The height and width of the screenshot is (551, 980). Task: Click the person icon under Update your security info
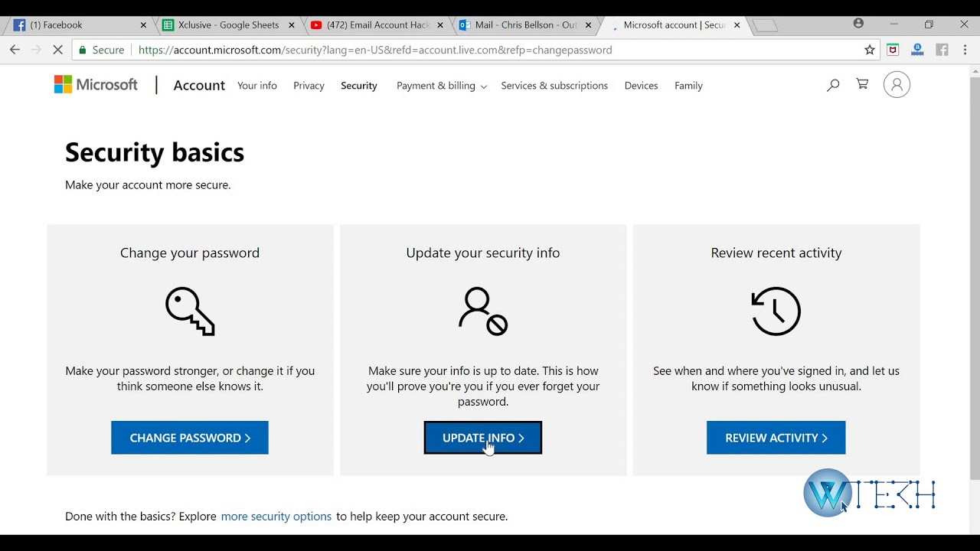pyautogui.click(x=483, y=311)
